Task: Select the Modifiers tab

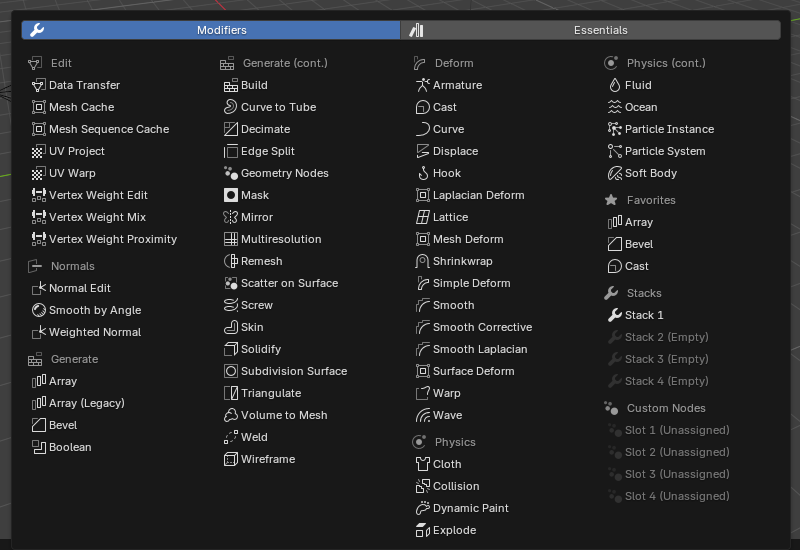Action: pyautogui.click(x=211, y=30)
